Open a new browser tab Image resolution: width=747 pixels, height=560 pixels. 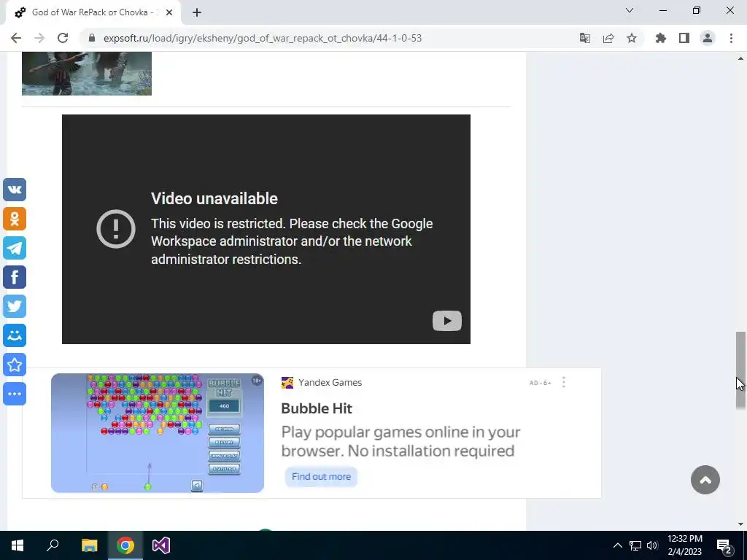coord(197,12)
